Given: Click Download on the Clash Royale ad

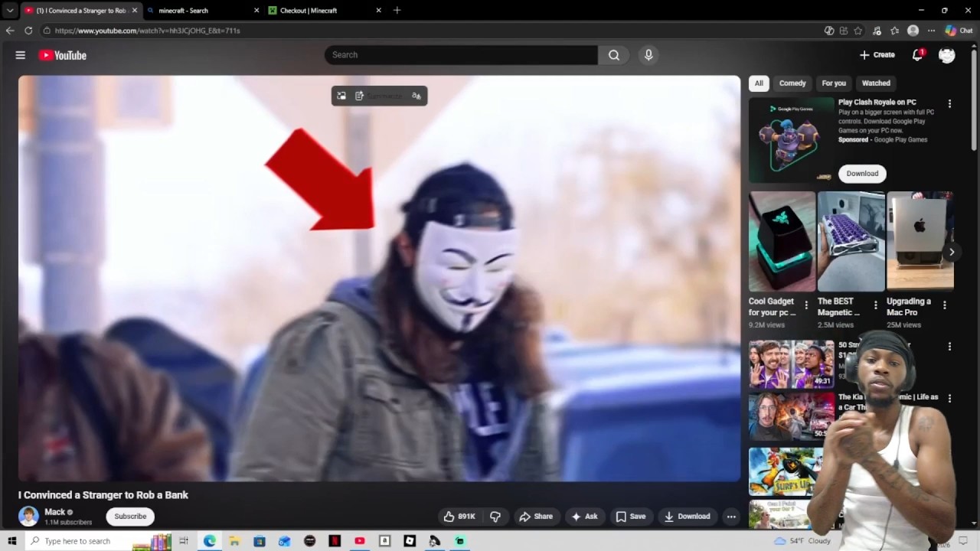Looking at the screenshot, I should 862,174.
